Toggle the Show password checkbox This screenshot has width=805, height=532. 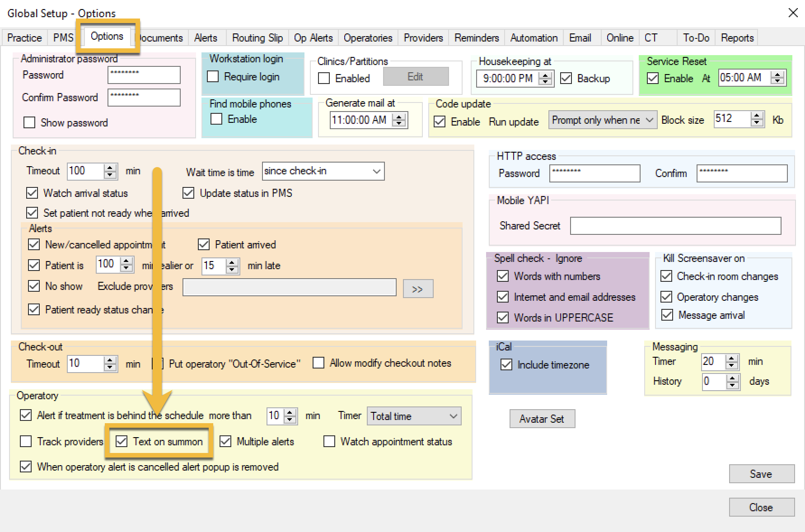[29, 122]
